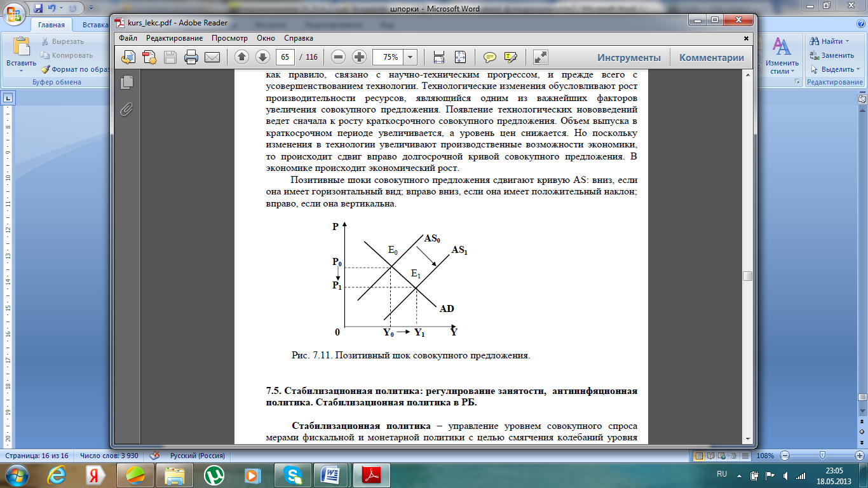Switch Word to Full Screen Reading view
Viewport: 868px width, 488px height.
(x=710, y=456)
